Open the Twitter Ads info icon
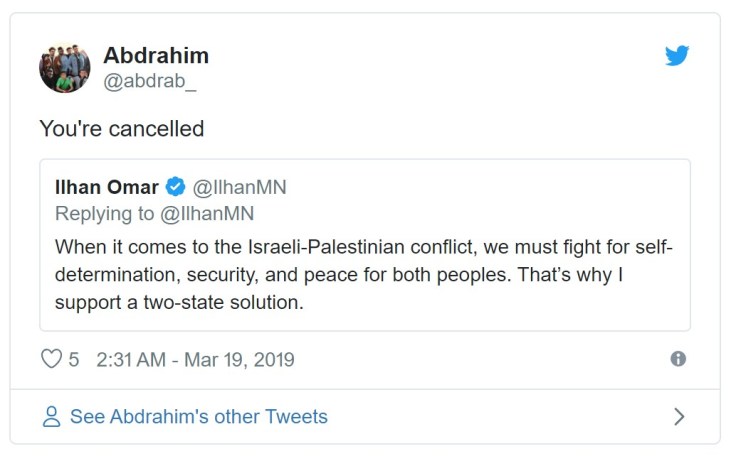This screenshot has height=456, width=736. [x=678, y=359]
